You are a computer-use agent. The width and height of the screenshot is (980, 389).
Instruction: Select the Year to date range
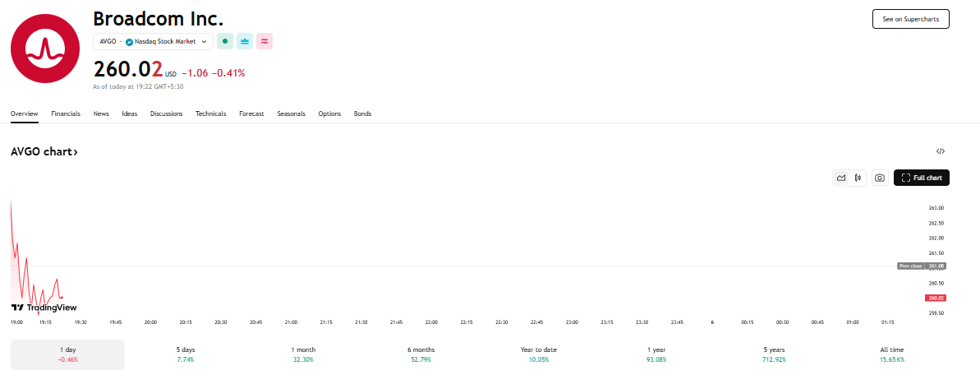pos(538,354)
